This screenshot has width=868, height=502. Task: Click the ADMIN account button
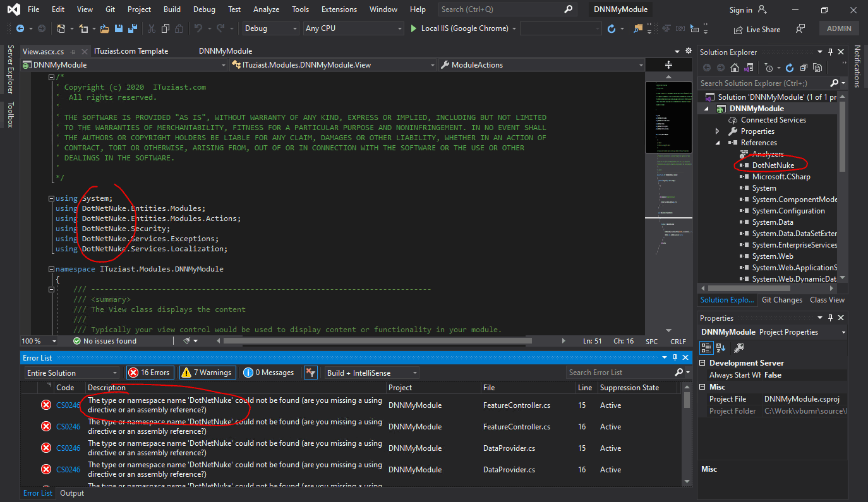[x=838, y=28]
